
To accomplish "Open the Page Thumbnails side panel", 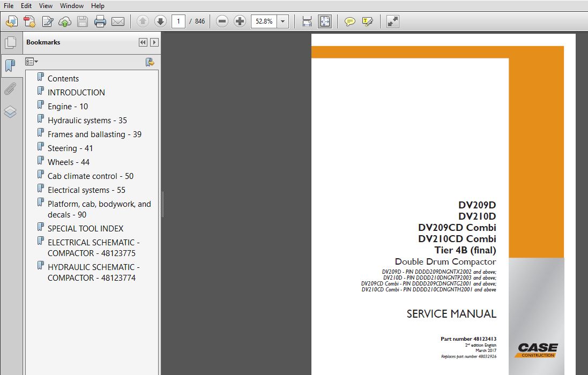I will pos(11,42).
